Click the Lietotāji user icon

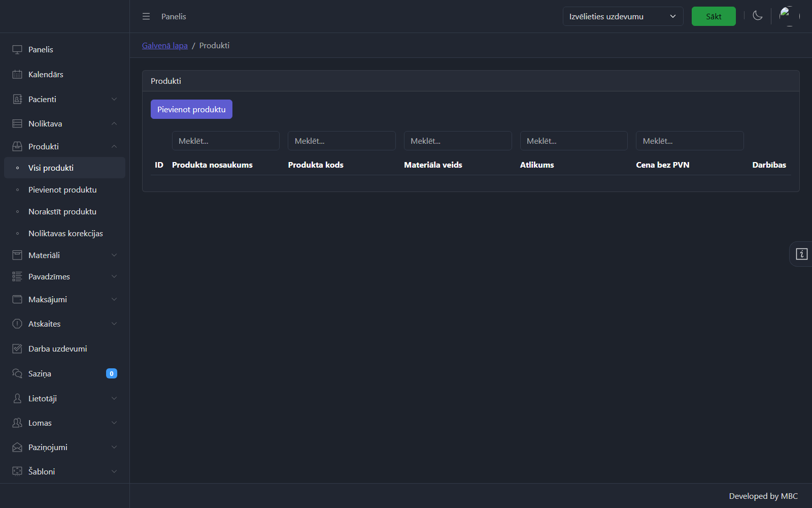click(x=17, y=398)
